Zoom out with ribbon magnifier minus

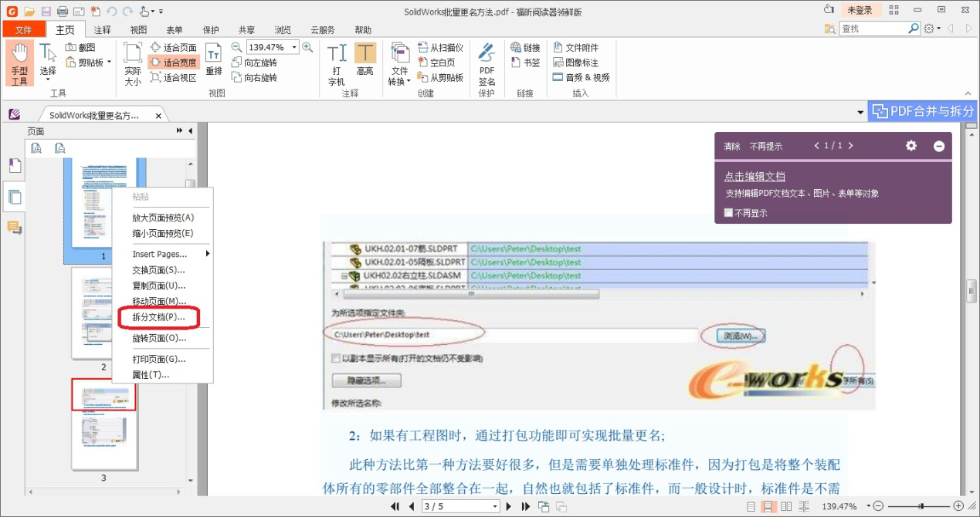tap(237, 47)
